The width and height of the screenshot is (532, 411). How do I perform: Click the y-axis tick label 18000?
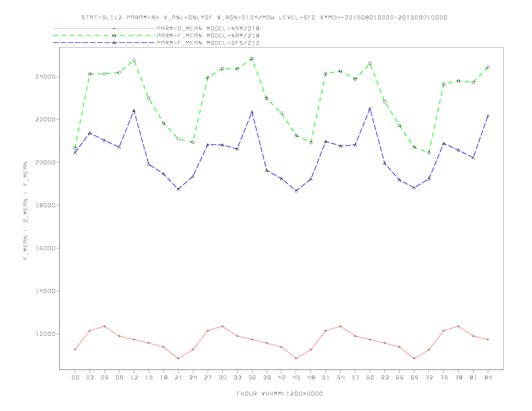point(45,205)
